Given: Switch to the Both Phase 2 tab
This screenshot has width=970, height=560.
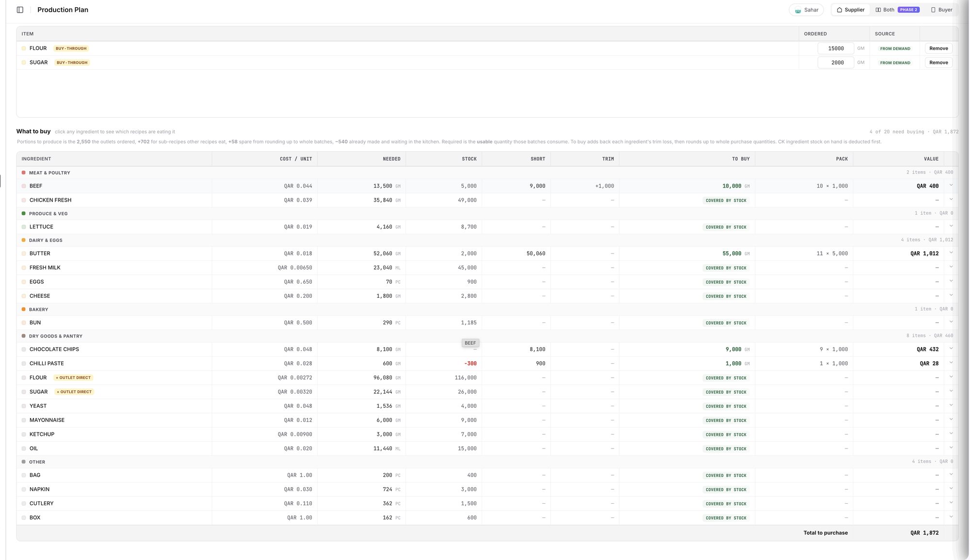Looking at the screenshot, I should point(897,10).
